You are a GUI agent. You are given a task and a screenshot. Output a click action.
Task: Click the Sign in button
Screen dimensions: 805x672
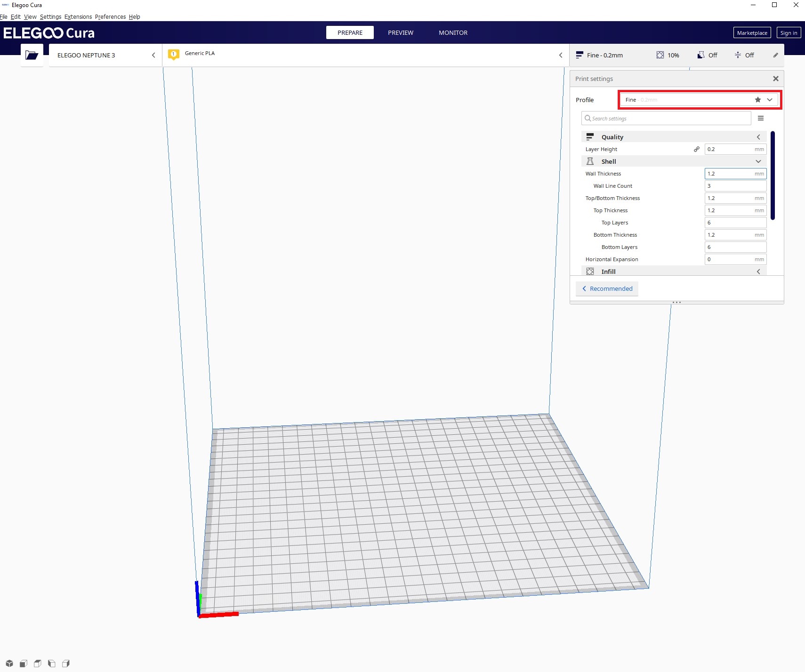point(789,32)
